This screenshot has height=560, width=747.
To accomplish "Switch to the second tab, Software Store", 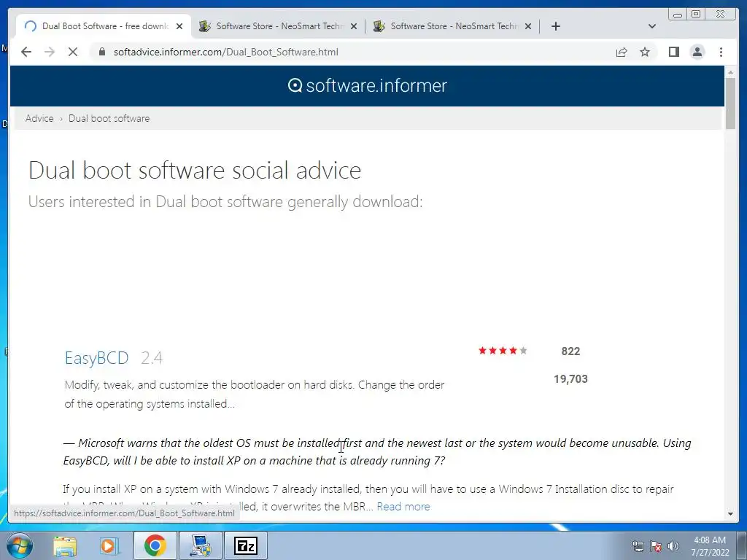I will (x=278, y=26).
